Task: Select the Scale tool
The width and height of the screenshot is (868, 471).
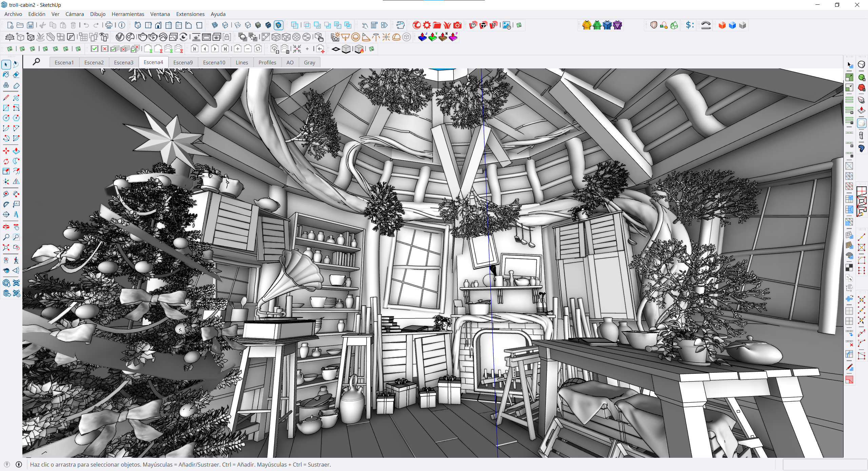Action: click(6, 171)
